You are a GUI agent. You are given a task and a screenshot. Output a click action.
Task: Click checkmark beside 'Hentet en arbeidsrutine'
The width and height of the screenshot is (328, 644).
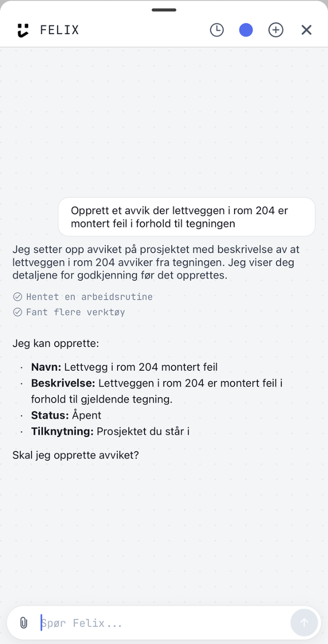18,297
